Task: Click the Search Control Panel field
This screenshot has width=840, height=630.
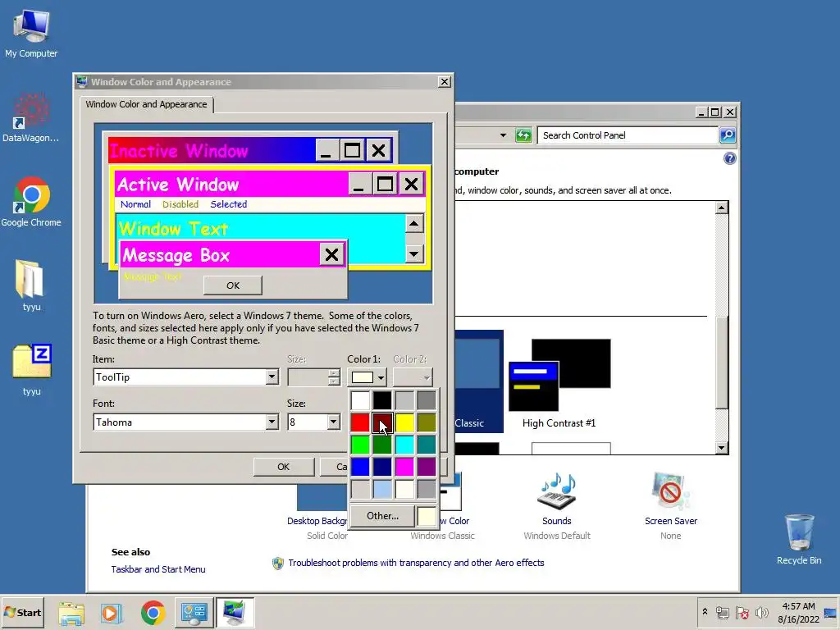Action: click(x=628, y=135)
